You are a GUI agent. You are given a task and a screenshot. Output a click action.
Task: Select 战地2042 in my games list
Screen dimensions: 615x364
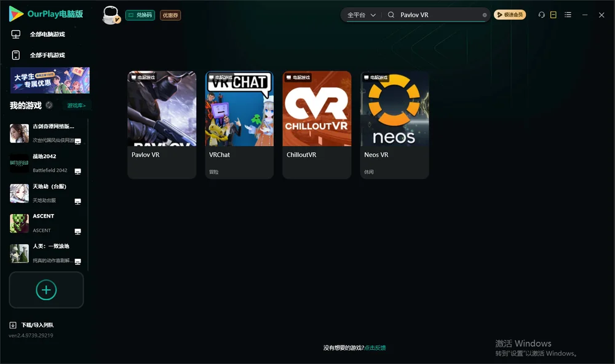tap(46, 164)
